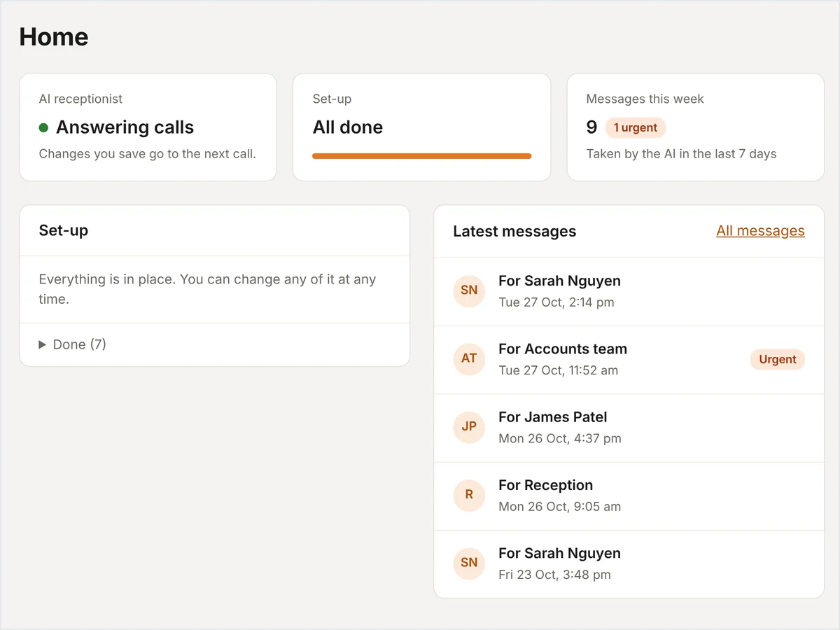Image resolution: width=840 pixels, height=630 pixels.
Task: Click the Mon 26 Oct, 9:05 am timestamp
Action: point(560,506)
